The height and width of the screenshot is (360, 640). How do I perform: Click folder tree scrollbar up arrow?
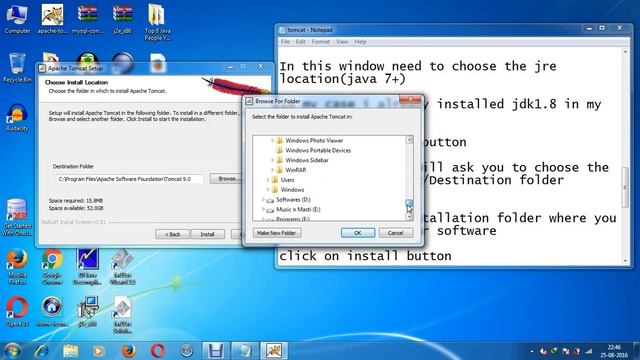coord(409,140)
